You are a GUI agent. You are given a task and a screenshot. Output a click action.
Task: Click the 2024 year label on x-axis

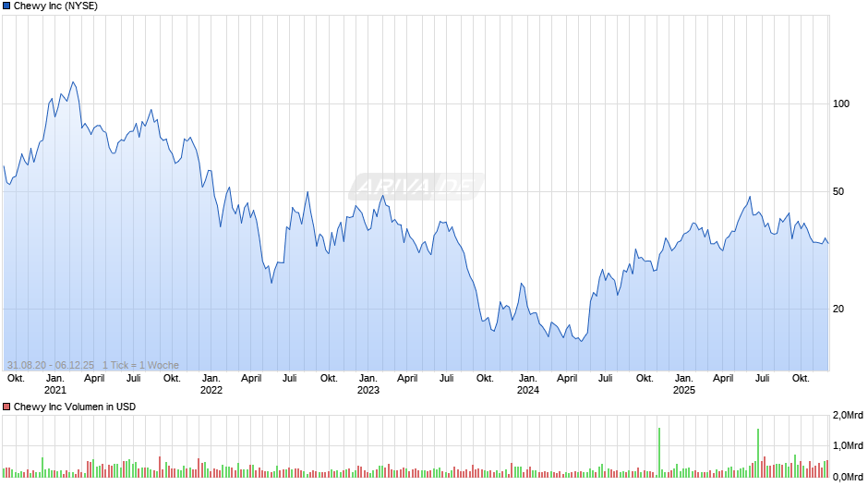tap(527, 390)
